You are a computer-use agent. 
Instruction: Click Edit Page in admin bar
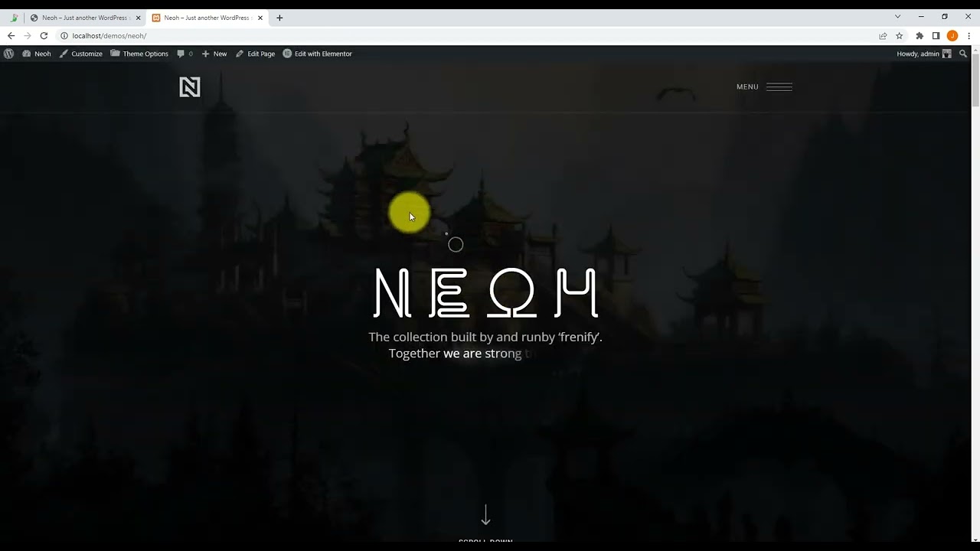click(255, 54)
